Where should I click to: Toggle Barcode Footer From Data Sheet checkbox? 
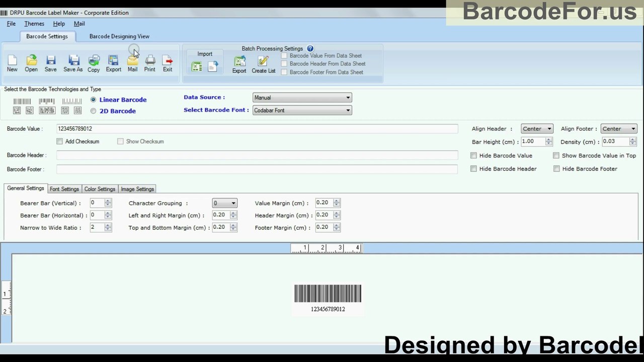pos(284,72)
